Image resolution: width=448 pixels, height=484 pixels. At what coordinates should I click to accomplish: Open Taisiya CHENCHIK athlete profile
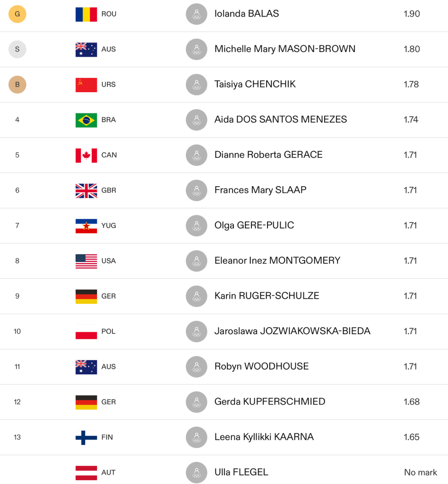click(255, 84)
